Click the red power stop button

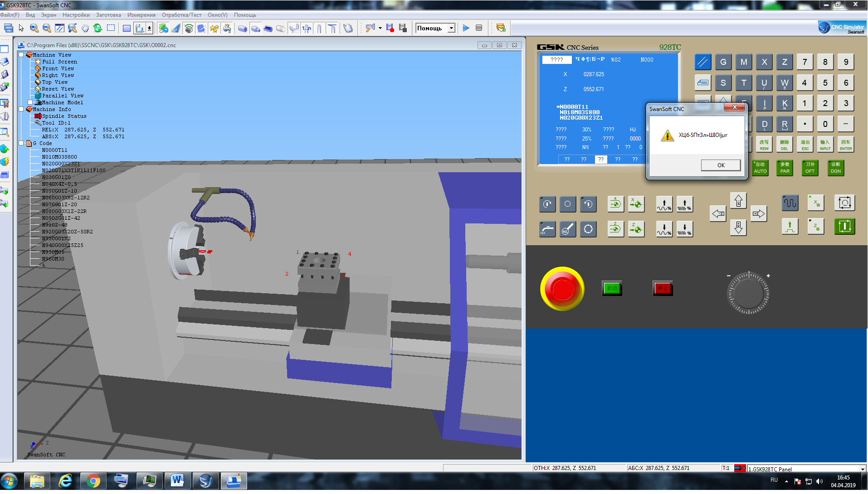(x=663, y=288)
